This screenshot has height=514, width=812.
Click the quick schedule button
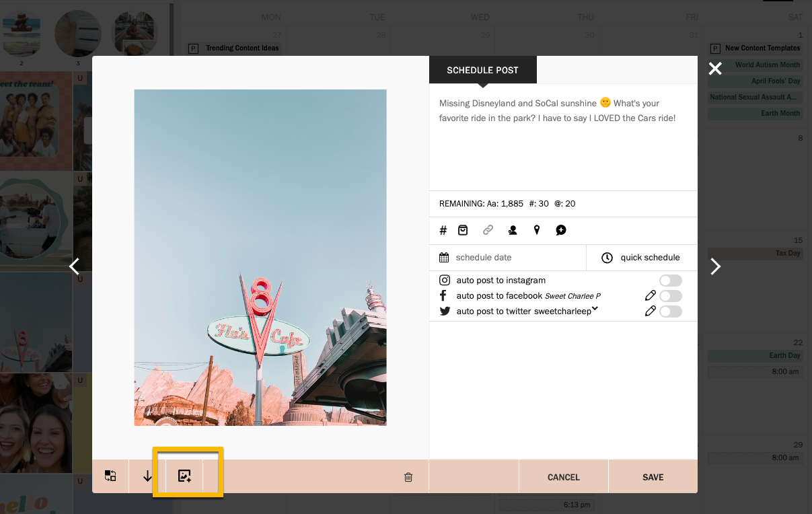tap(642, 258)
